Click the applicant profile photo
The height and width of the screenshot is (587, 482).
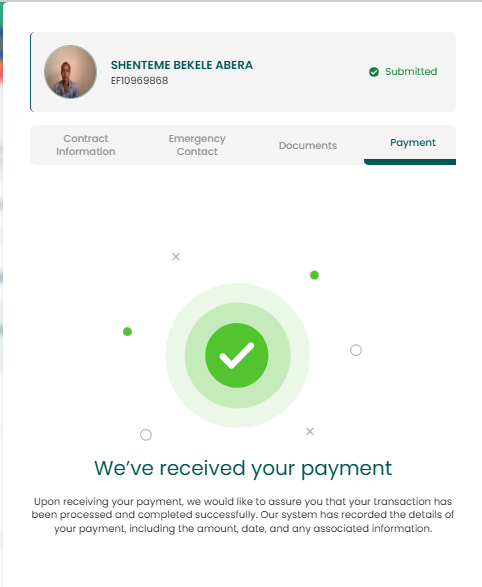(x=70, y=72)
